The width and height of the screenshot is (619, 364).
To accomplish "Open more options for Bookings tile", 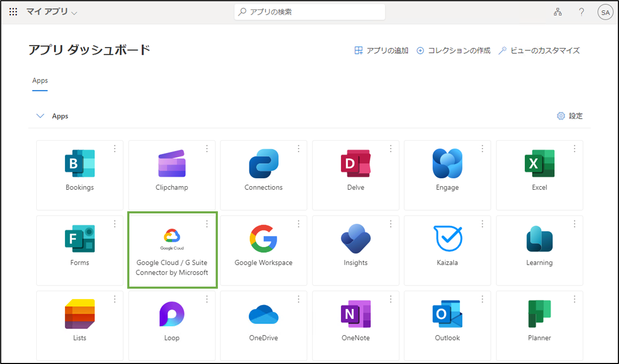I will [x=115, y=149].
